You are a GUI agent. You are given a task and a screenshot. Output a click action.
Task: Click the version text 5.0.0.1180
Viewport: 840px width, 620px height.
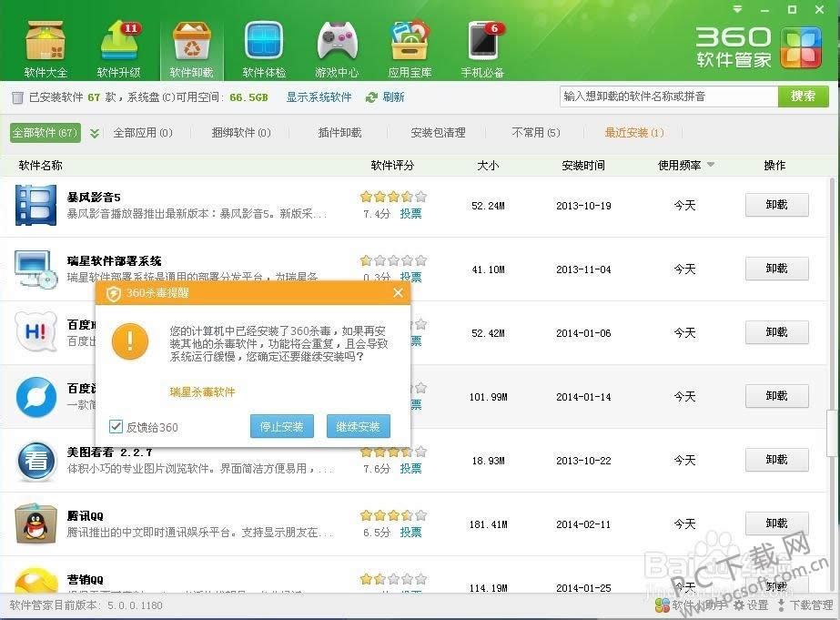[x=135, y=605]
